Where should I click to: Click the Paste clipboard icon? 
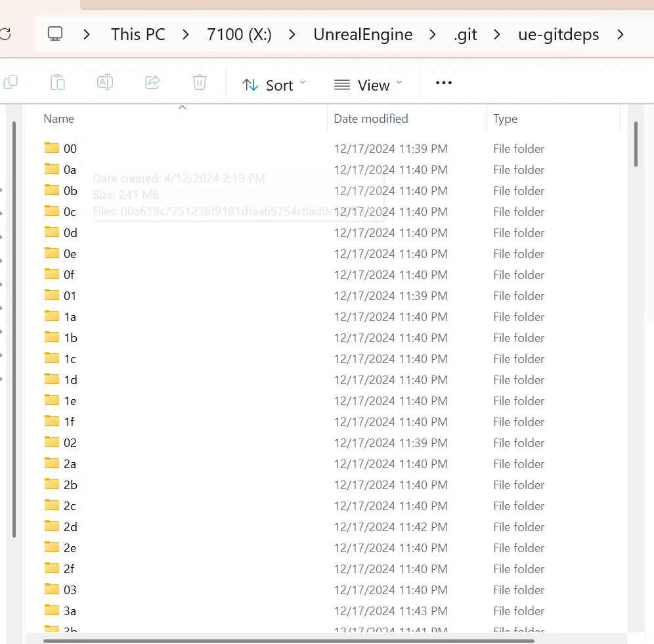point(58,83)
